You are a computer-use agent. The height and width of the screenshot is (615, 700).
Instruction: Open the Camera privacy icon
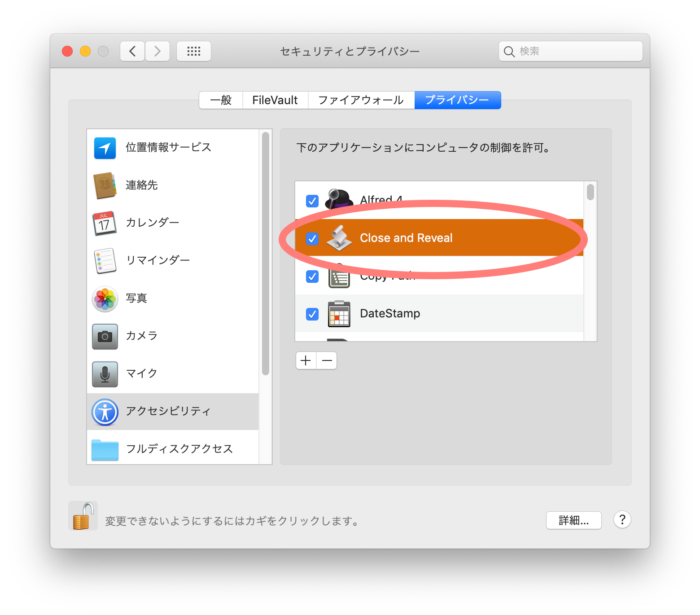click(x=105, y=336)
